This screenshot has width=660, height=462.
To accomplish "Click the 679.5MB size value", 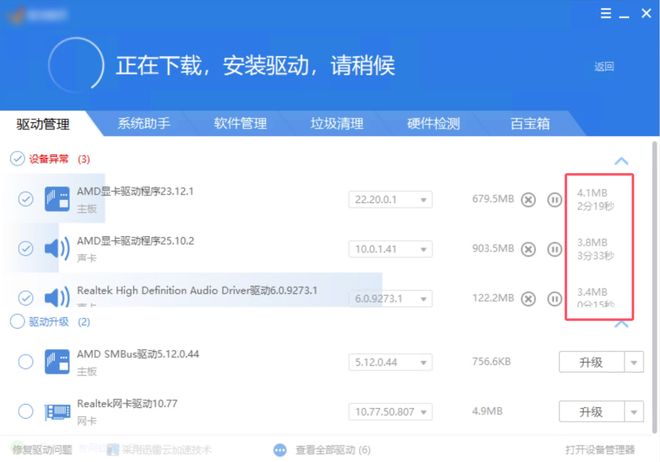I will 493,199.
